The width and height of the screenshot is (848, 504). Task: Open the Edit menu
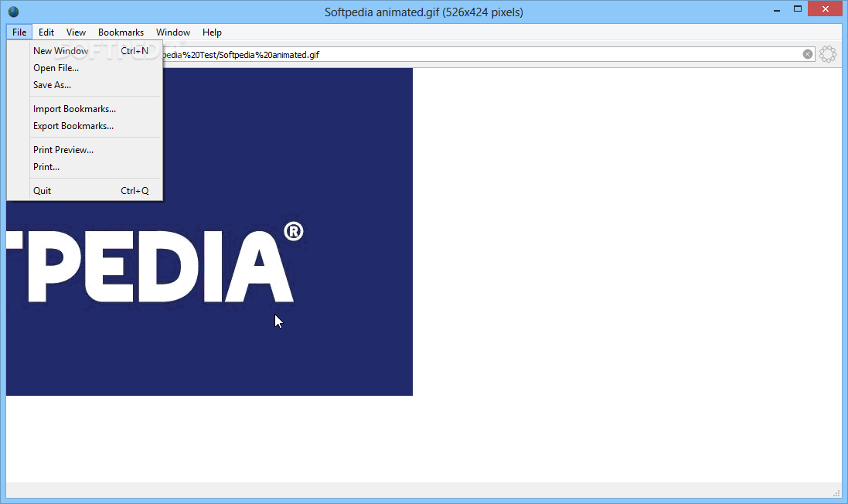pos(46,32)
